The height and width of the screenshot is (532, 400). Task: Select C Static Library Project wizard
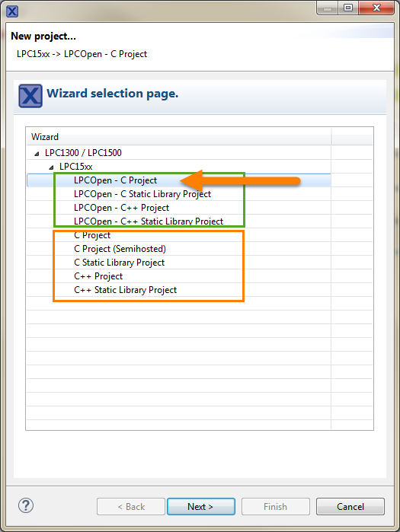(119, 263)
